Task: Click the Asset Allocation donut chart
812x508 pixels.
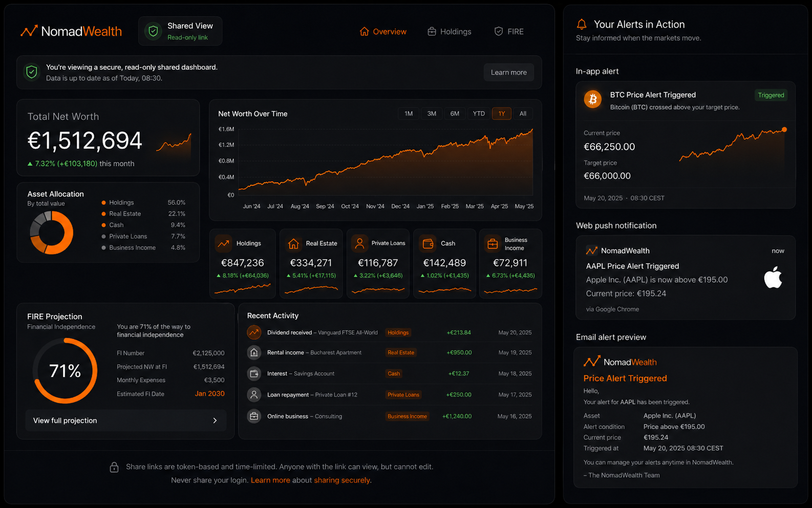Action: pos(52,233)
